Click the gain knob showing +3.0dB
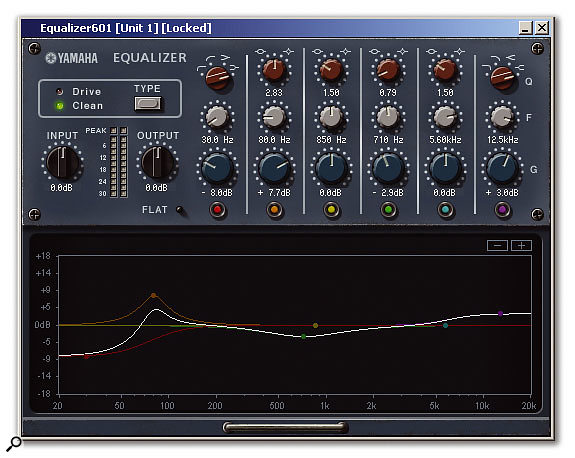This screenshot has height=458, width=575. [x=502, y=168]
